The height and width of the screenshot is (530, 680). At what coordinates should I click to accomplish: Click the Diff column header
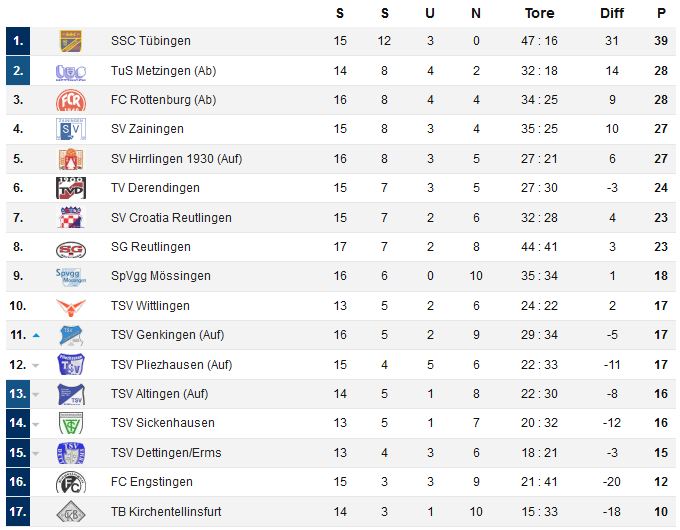point(611,13)
